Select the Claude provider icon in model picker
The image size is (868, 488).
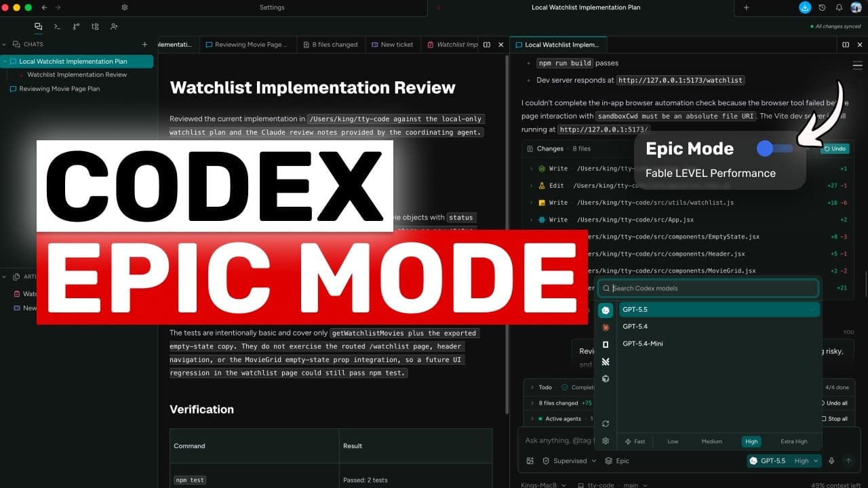pyautogui.click(x=606, y=327)
